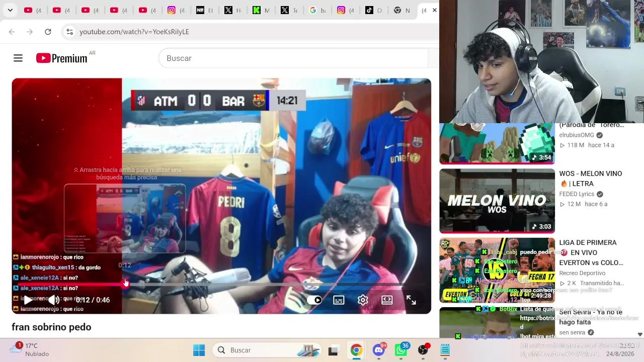Switch to the second Instagram tab
This screenshot has height=362, width=644.
pyautogui.click(x=346, y=10)
